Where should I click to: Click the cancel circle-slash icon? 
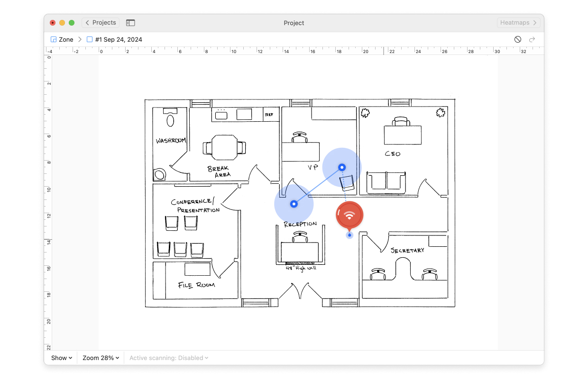click(518, 39)
